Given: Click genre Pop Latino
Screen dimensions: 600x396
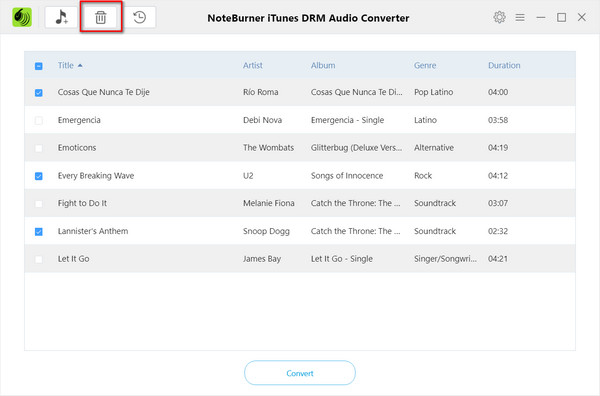Looking at the screenshot, I should pos(434,92).
